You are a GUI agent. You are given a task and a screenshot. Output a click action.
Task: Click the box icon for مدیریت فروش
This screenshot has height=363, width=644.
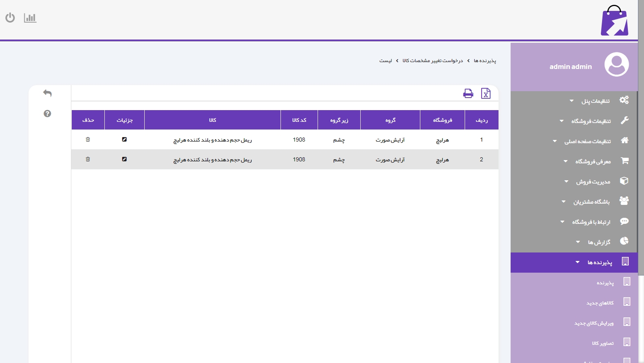[624, 181]
